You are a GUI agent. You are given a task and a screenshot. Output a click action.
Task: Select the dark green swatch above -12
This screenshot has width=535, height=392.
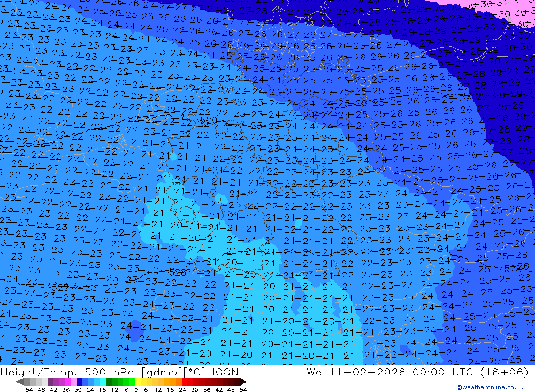pos(109,382)
